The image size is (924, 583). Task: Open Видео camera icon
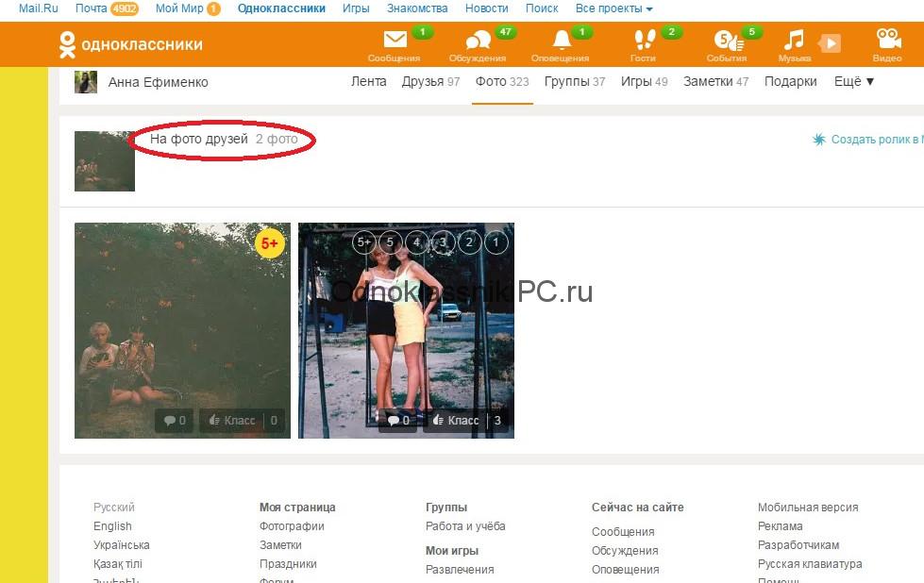click(888, 40)
